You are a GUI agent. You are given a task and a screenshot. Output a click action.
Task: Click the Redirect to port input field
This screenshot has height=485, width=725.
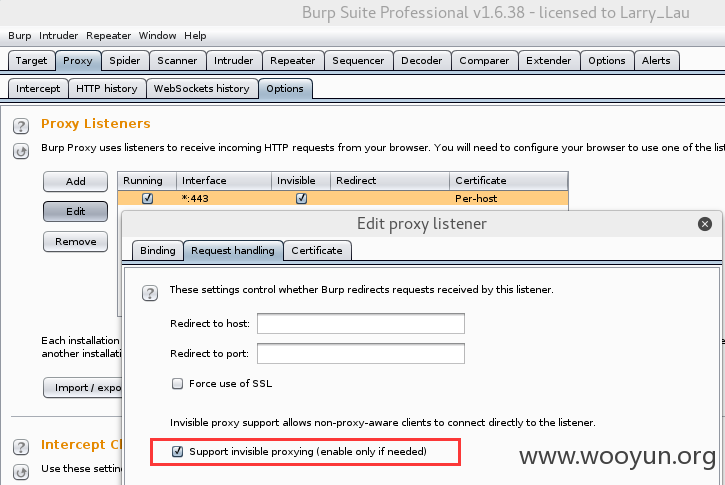tap(361, 353)
